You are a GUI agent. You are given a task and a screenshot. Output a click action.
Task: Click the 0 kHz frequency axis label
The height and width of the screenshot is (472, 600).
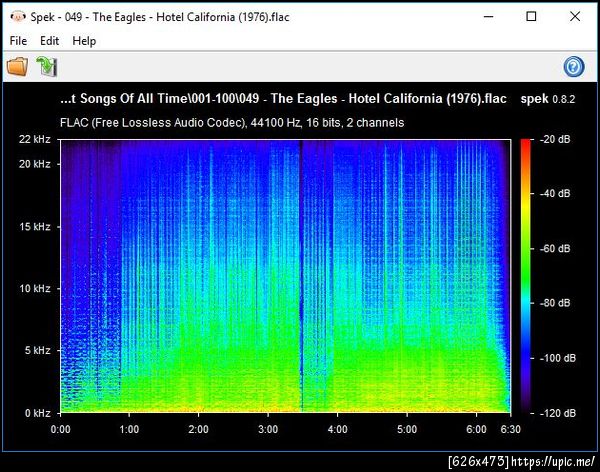(38, 413)
